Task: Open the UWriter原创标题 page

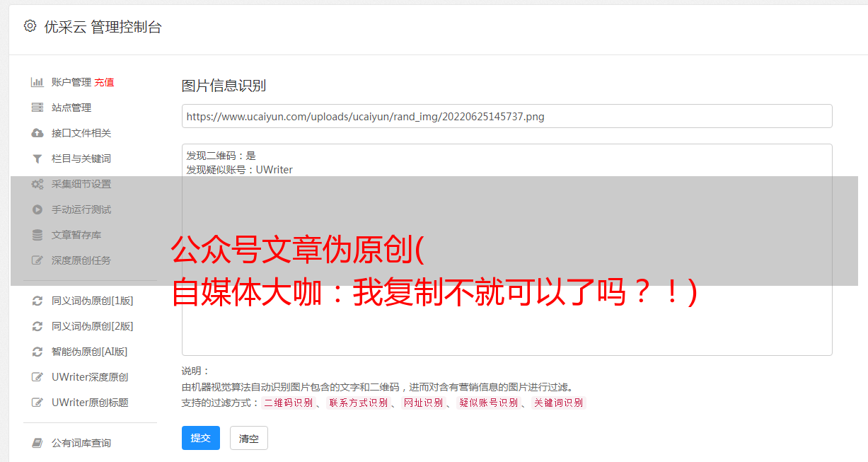Action: tap(90, 403)
